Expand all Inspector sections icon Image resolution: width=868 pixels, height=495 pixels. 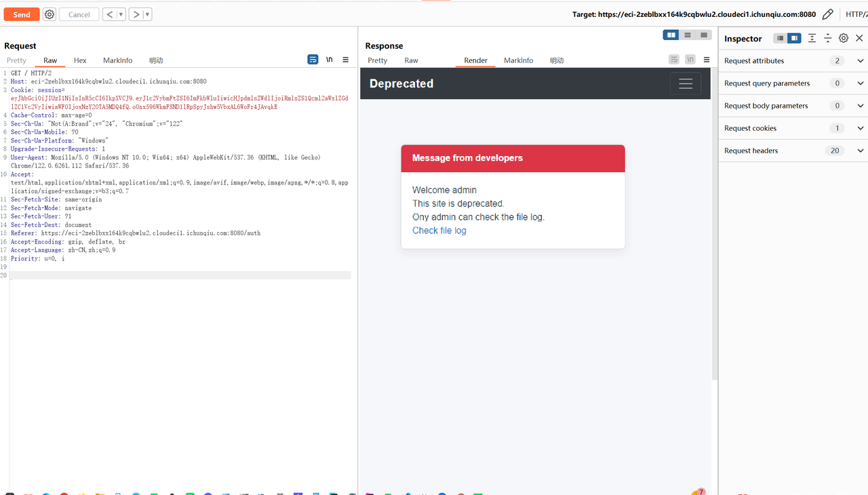(812, 39)
